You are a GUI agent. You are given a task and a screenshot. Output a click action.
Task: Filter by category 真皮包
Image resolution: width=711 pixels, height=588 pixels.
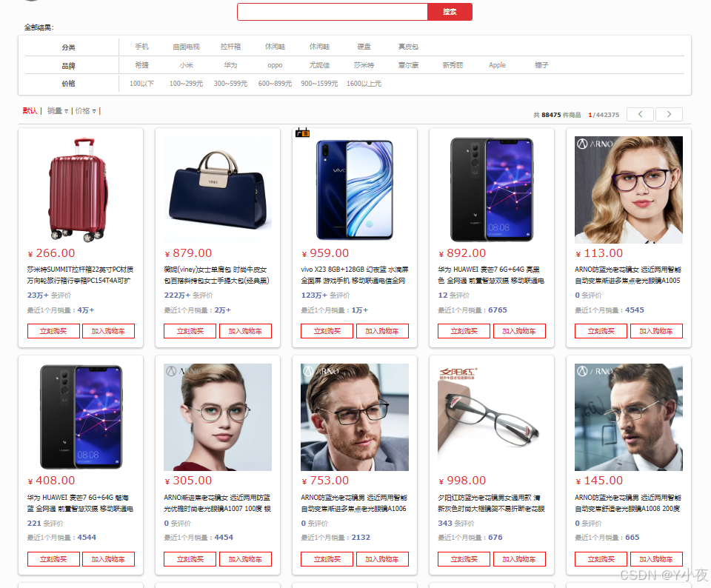point(408,47)
